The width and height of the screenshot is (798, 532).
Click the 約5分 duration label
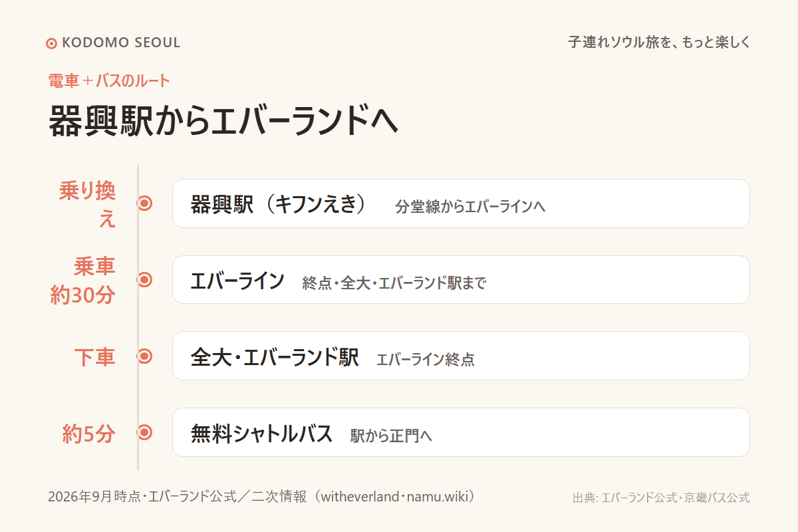tap(89, 434)
